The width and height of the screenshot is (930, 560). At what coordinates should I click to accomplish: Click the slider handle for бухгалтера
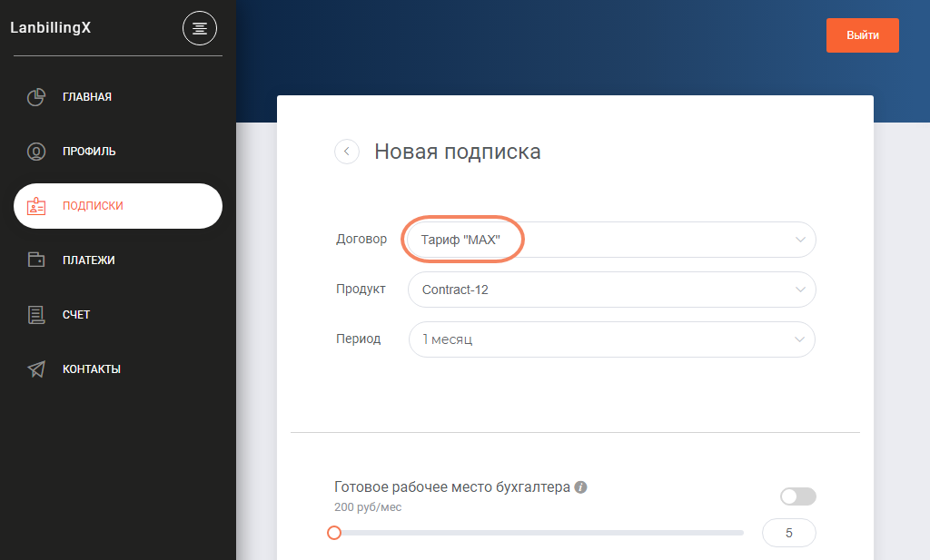pos(334,533)
